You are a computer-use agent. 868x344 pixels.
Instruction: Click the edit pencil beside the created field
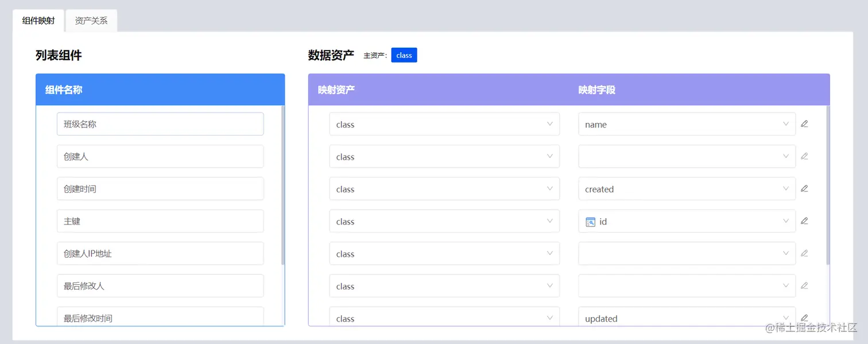point(804,188)
